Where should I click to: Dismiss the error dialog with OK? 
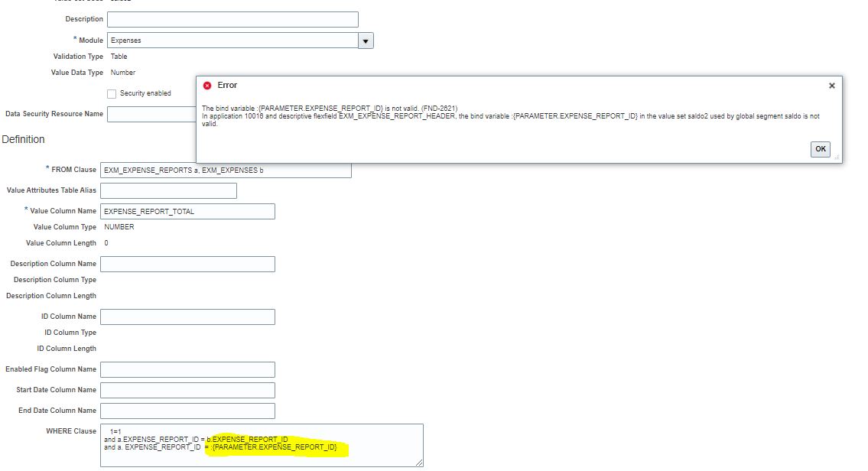[820, 149]
